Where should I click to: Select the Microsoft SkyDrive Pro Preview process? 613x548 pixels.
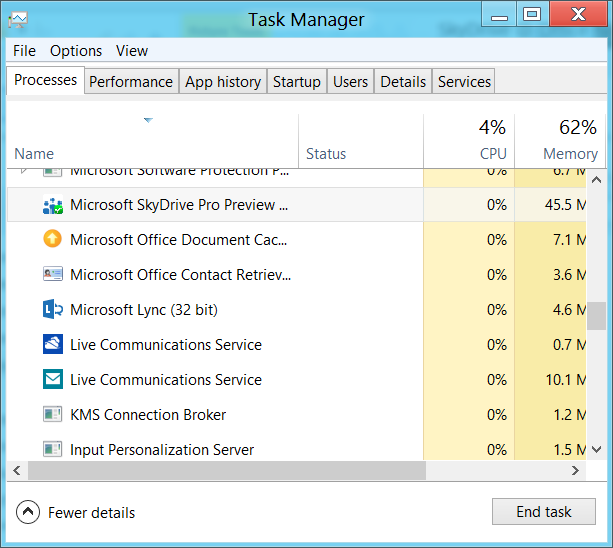[296, 205]
